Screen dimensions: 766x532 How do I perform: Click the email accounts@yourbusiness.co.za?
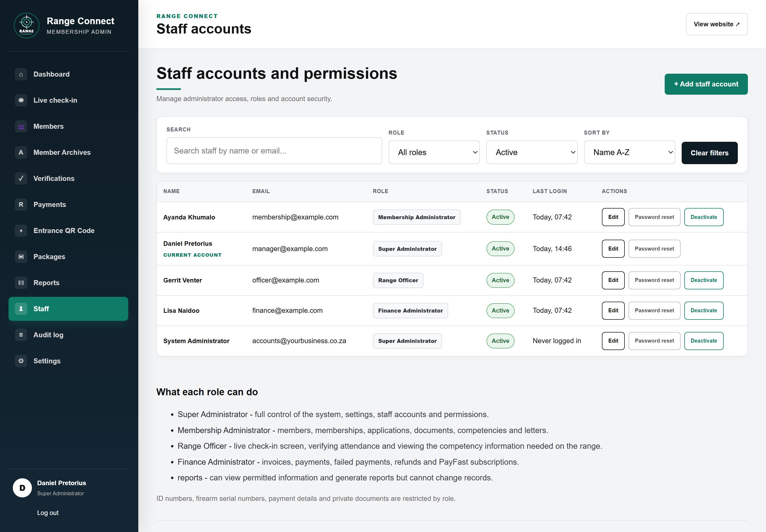click(x=299, y=341)
